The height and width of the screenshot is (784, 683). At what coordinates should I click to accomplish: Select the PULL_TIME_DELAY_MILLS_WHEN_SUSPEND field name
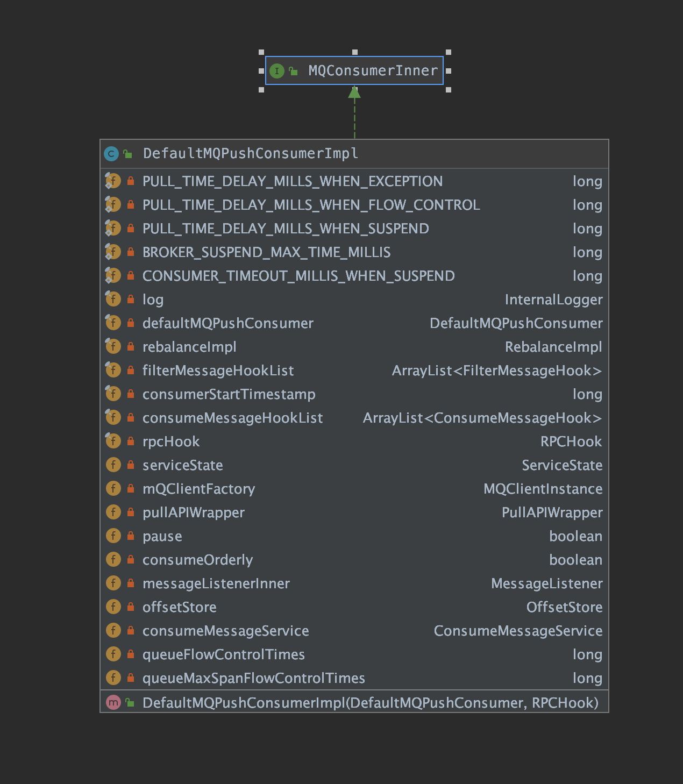(x=286, y=229)
